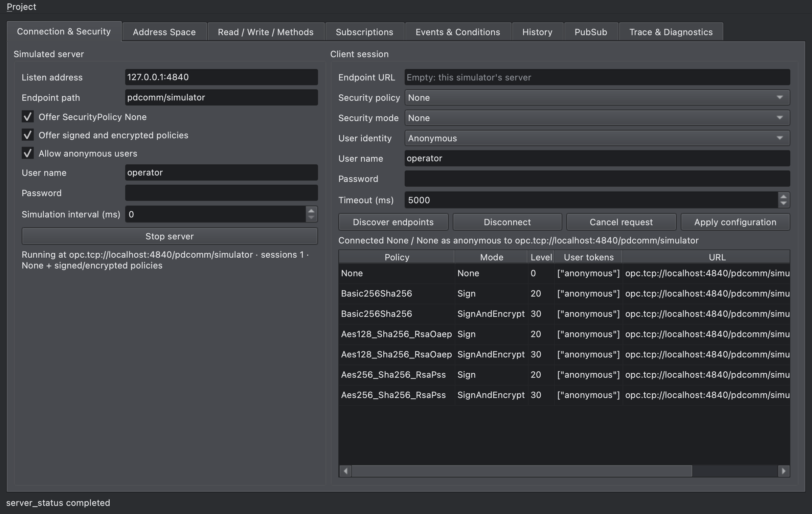Open the Read / Write / Methods tab

point(266,32)
